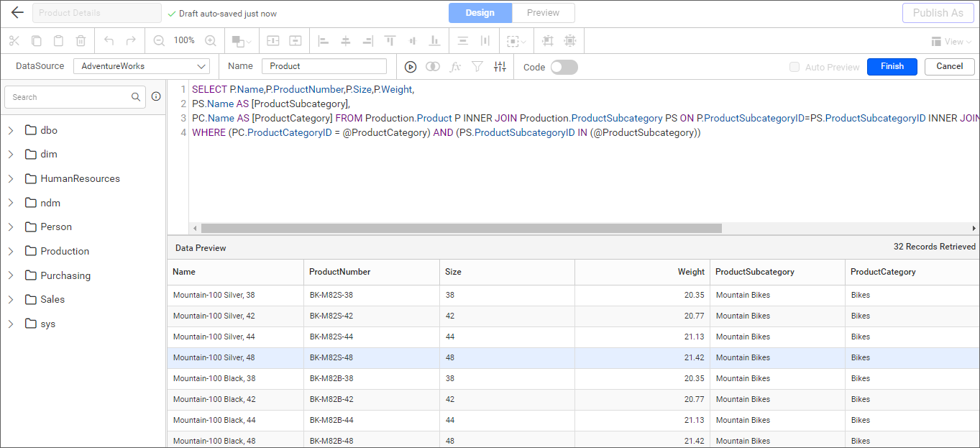Click the Copy icon in toolbar
Screen dimensions: 980x448
(x=37, y=41)
